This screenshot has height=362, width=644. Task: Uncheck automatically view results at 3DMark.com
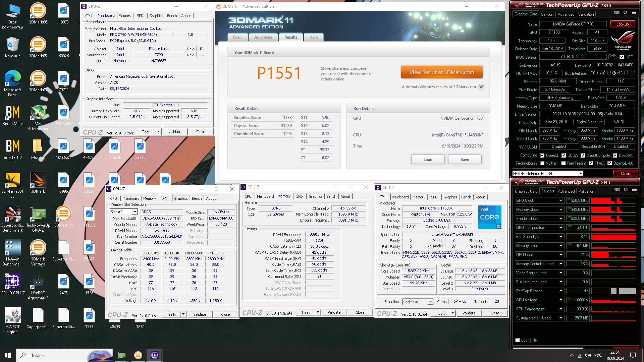481,87
